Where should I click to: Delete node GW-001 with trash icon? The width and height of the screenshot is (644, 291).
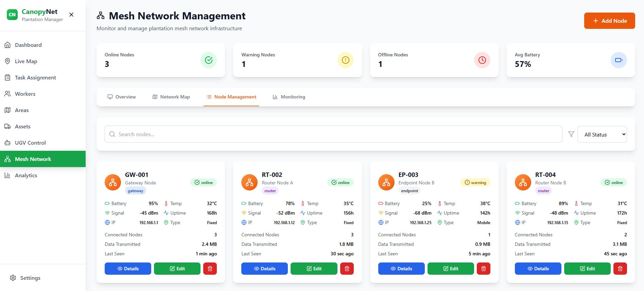[210, 269]
